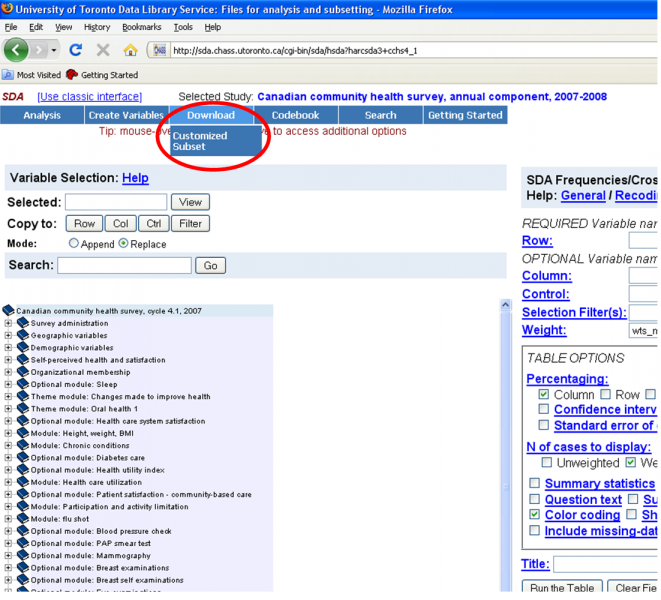
Task: Click the book icon beside Geographic variables
Action: 23,336
